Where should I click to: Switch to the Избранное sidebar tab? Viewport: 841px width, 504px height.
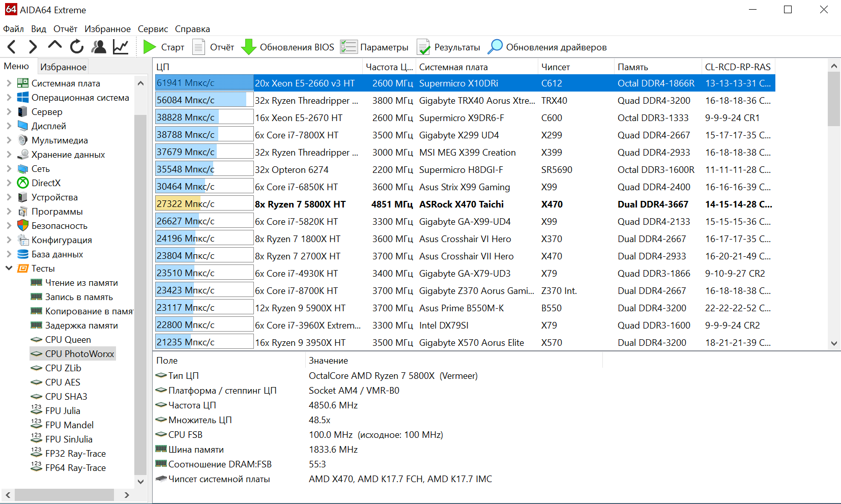[64, 67]
